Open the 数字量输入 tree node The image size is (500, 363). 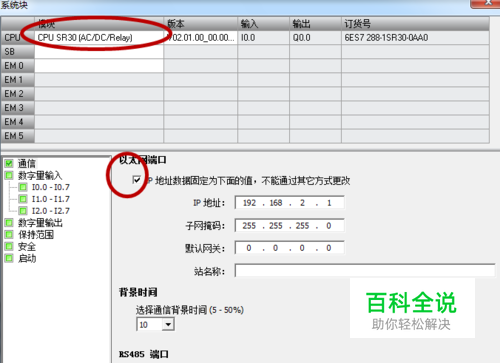pyautogui.click(x=40, y=175)
